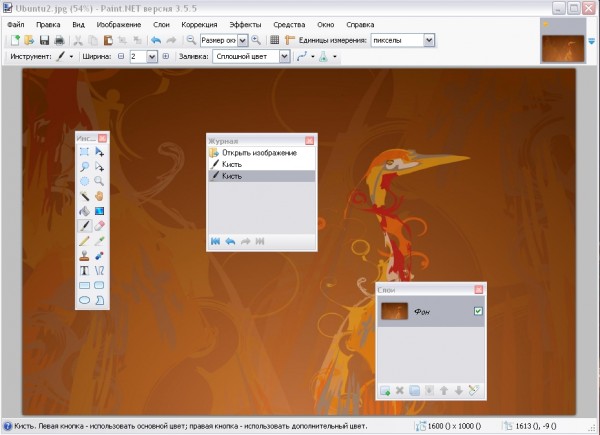Save the image with the floppy icon
Viewport: 600px width, 435px height.
click(44, 40)
